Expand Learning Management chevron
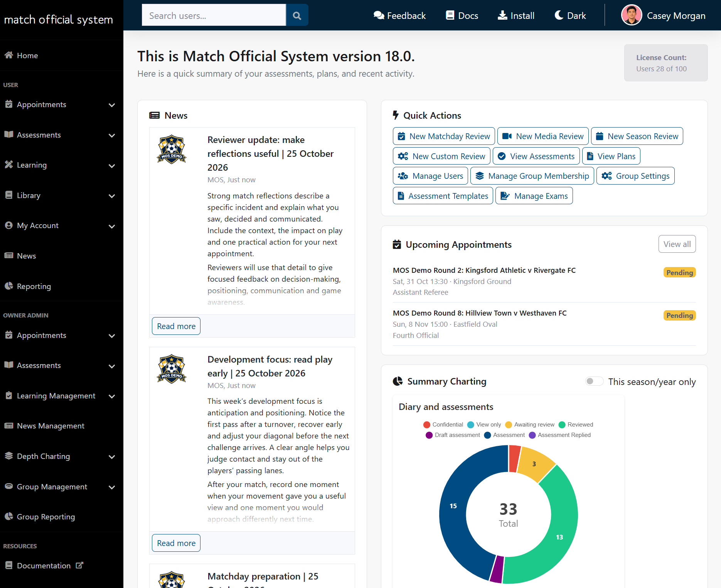 click(112, 396)
